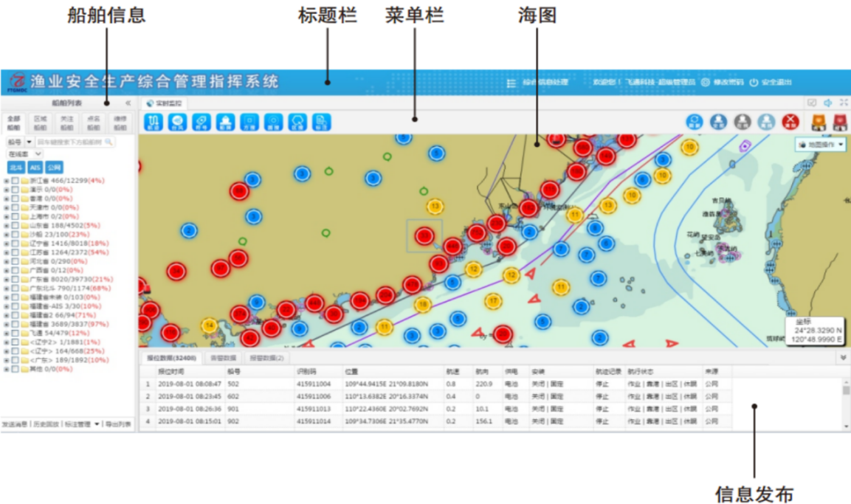
Task: Open the 在线率 dropdown in the ship panel
Action: pyautogui.click(x=24, y=153)
